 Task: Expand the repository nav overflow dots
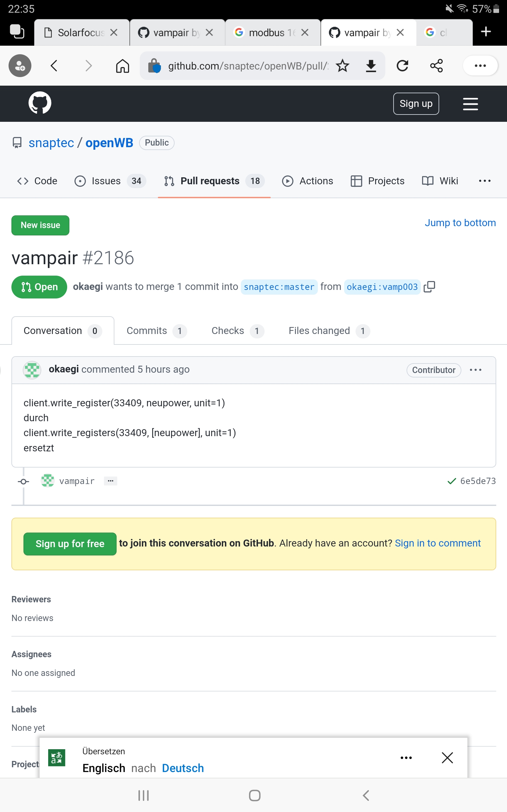tap(485, 181)
